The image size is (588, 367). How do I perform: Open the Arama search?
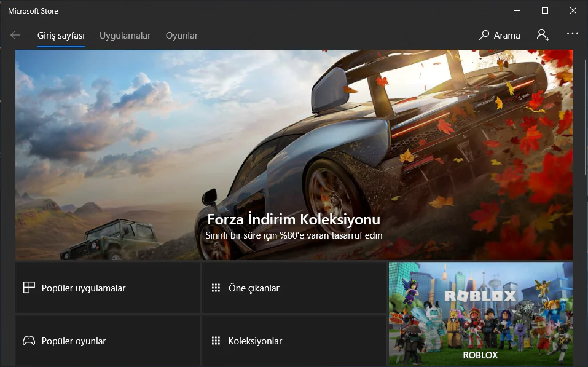(500, 35)
